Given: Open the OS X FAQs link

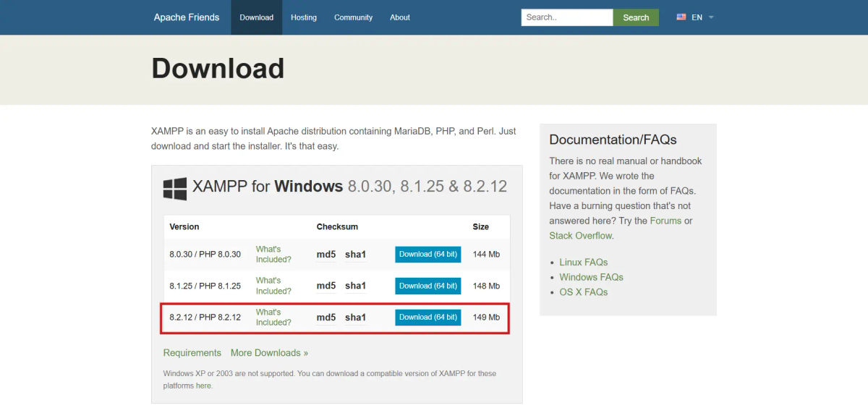Looking at the screenshot, I should click(x=584, y=292).
